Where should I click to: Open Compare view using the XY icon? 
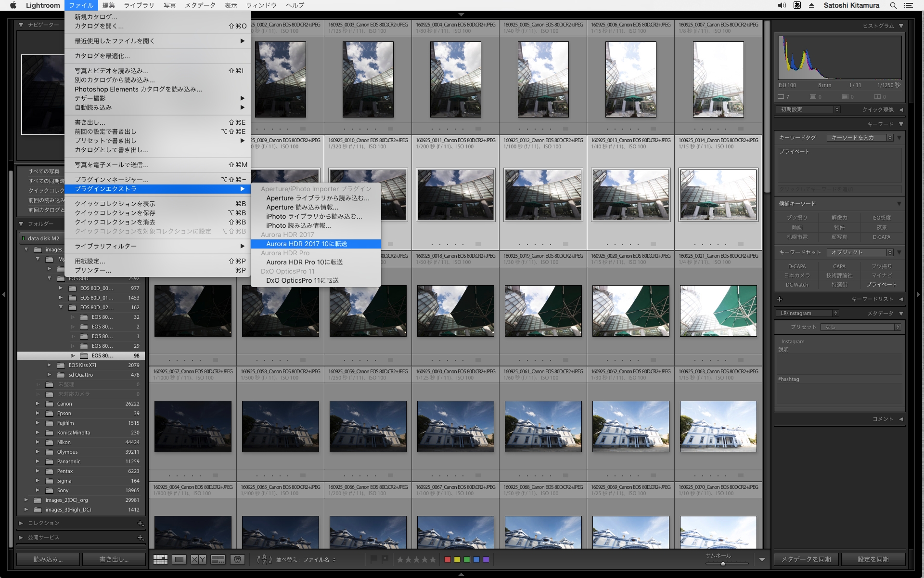coord(198,560)
